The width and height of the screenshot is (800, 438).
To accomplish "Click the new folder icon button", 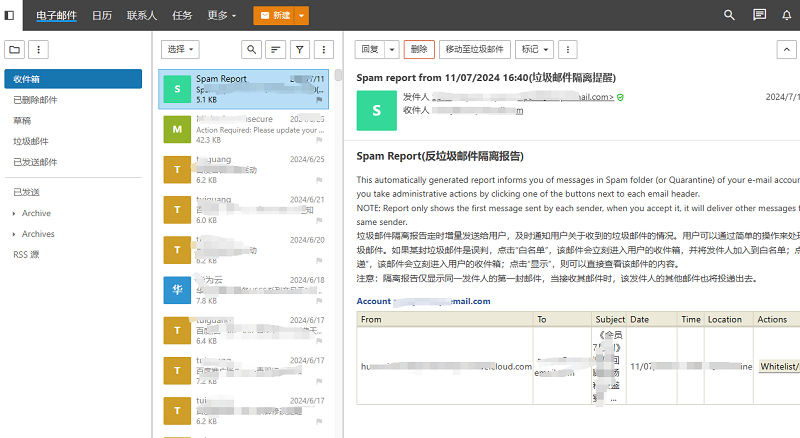I will [14, 50].
